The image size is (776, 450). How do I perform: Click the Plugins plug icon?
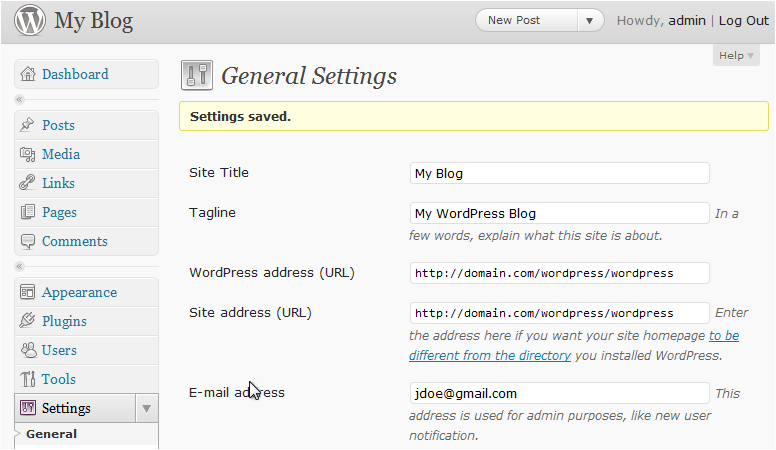pyautogui.click(x=27, y=321)
